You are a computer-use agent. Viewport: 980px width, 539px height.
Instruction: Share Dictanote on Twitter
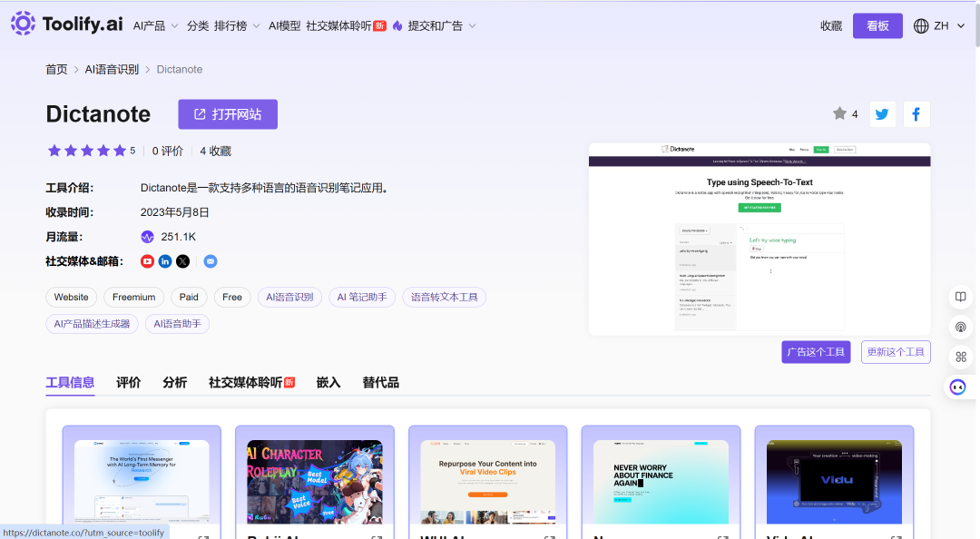(x=883, y=114)
